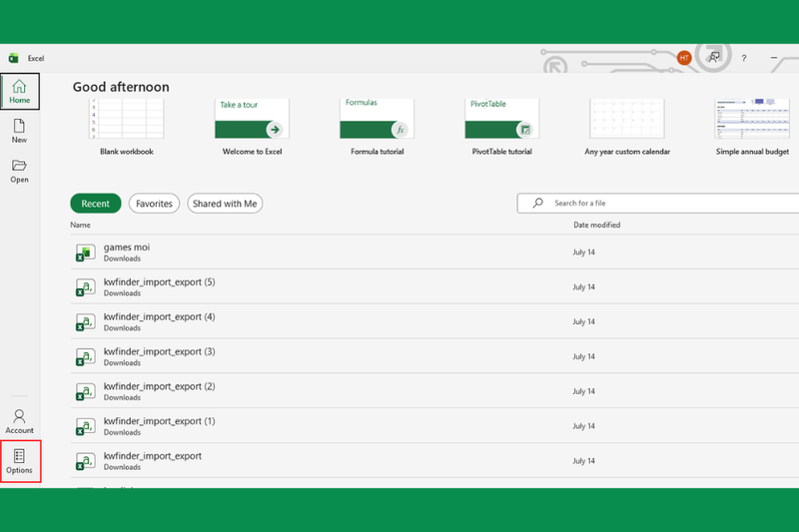Open the games moi file
This screenshot has height=532, width=799.
(x=434, y=252)
